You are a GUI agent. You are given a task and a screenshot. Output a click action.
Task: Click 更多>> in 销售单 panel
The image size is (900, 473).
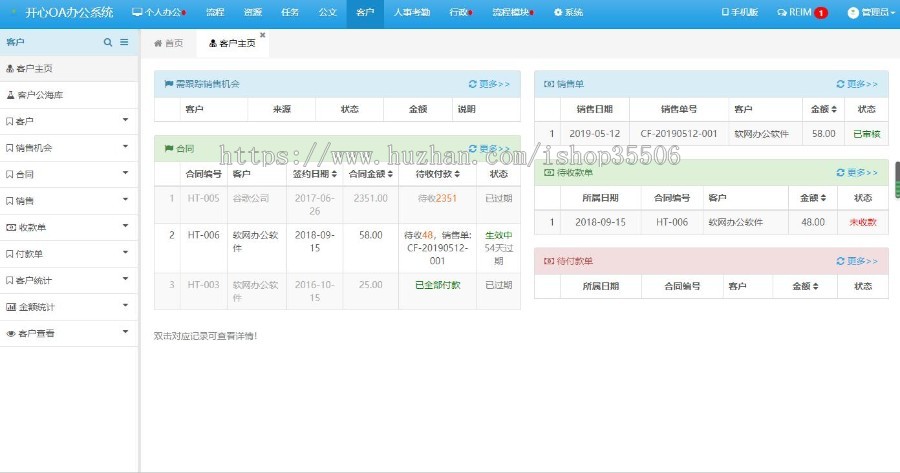tap(862, 84)
